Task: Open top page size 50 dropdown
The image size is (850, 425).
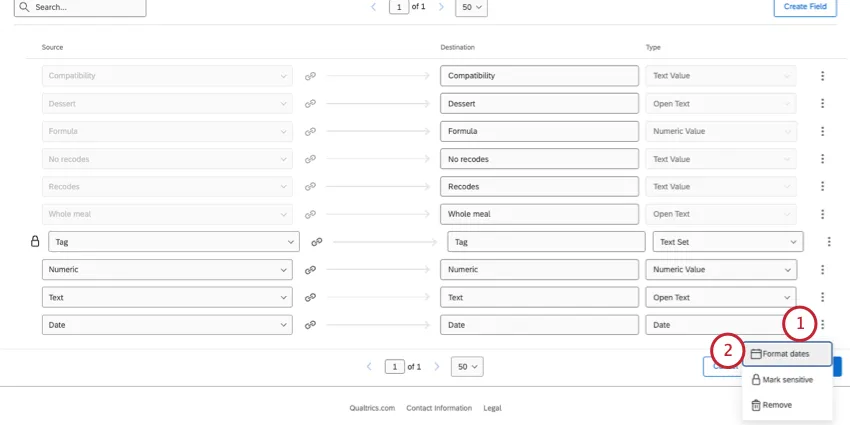Action: click(x=470, y=8)
